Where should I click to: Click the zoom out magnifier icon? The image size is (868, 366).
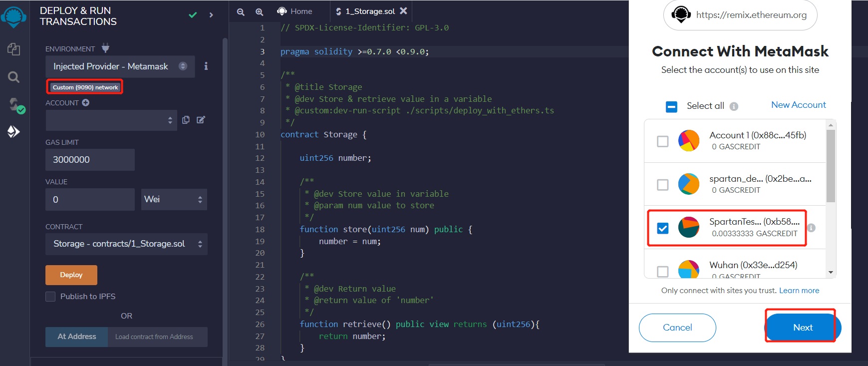(x=241, y=11)
